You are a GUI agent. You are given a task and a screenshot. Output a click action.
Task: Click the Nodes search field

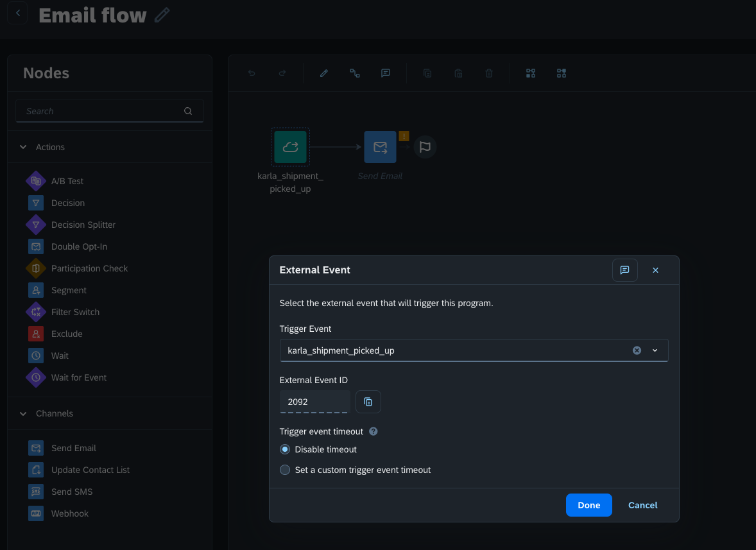tap(103, 111)
